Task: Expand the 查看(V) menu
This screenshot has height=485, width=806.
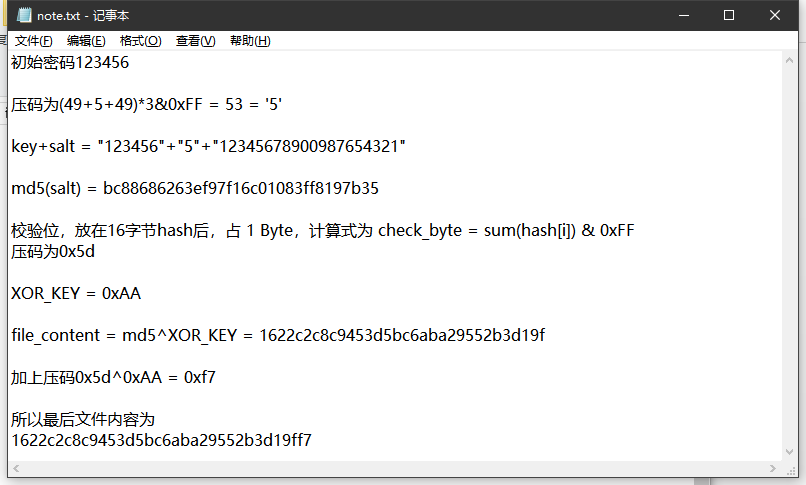Action: click(x=195, y=41)
